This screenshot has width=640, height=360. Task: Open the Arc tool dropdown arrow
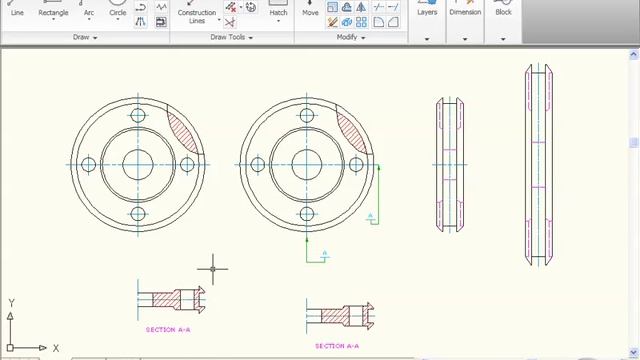tap(89, 20)
